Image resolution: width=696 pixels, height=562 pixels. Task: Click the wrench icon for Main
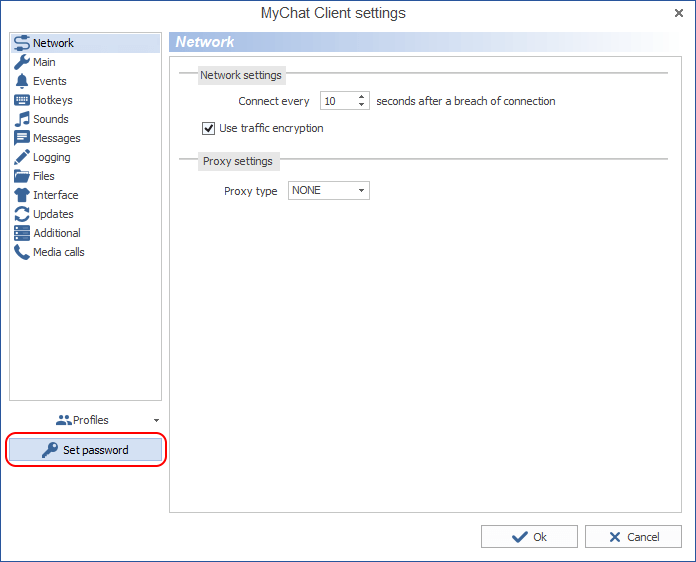[x=22, y=62]
